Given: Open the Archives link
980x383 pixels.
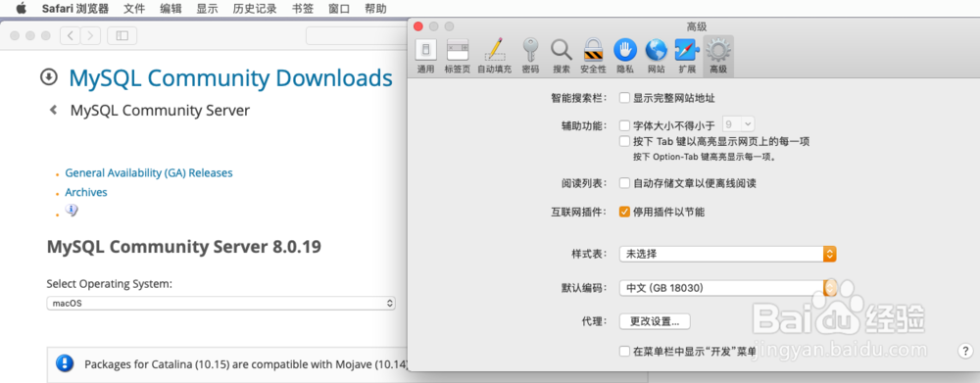Looking at the screenshot, I should coord(86,192).
